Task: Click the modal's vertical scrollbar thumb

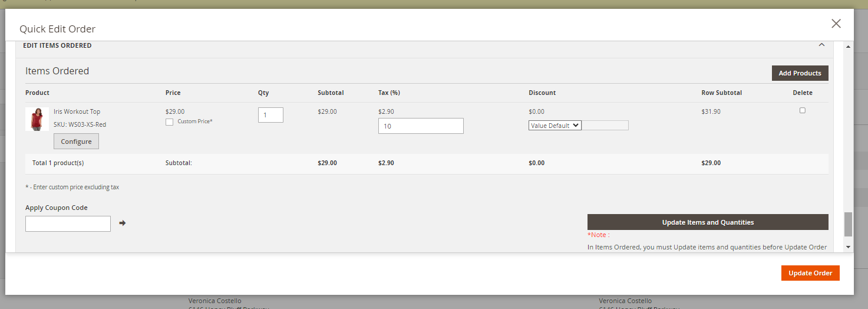Action: click(x=849, y=224)
